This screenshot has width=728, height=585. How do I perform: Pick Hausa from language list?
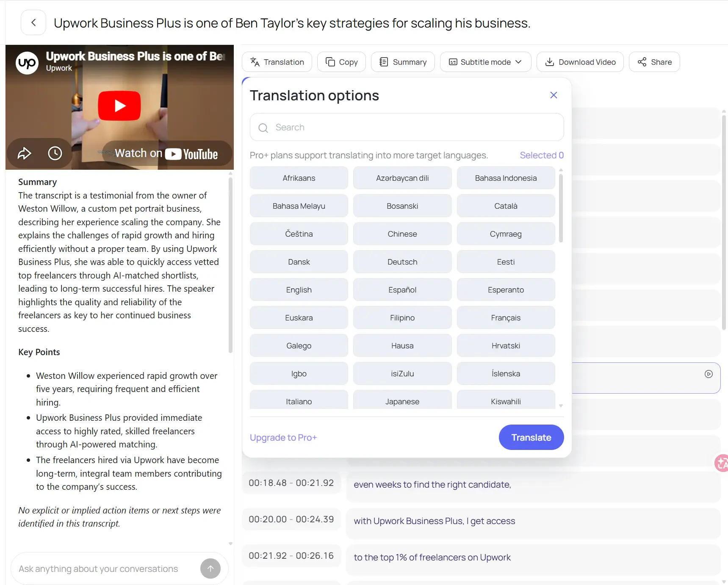(x=402, y=345)
